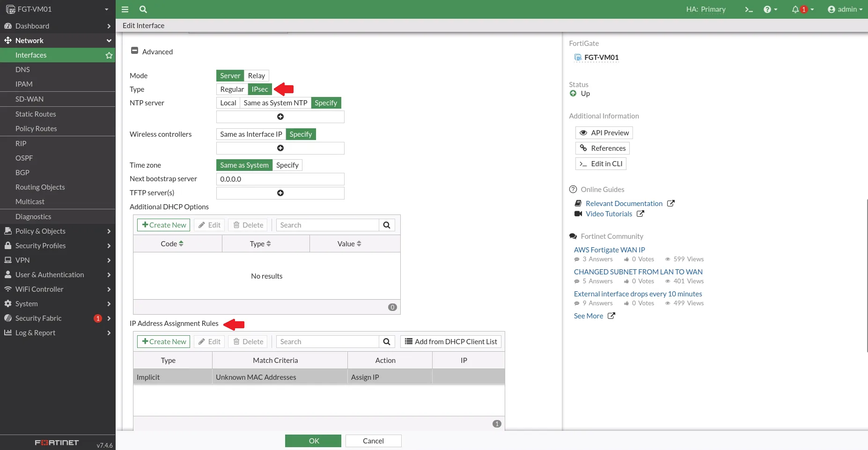
Task: Open the admin user dropdown
Action: click(845, 9)
